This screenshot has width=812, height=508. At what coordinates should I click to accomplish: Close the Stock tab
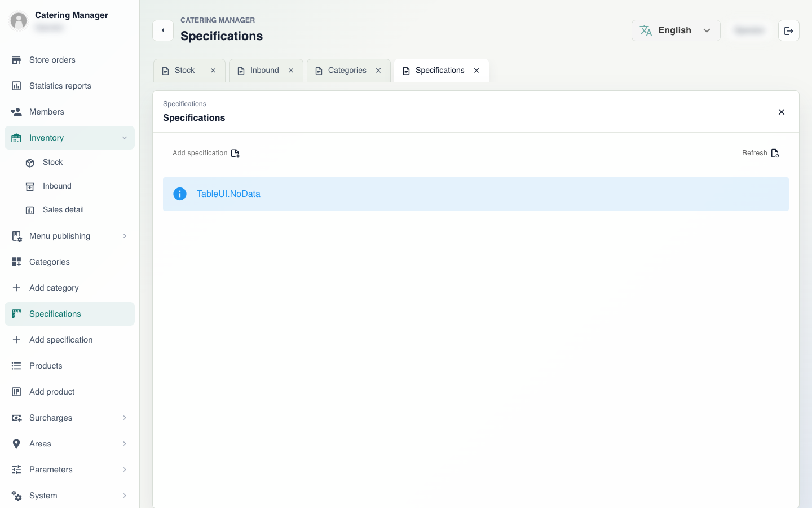pyautogui.click(x=213, y=71)
